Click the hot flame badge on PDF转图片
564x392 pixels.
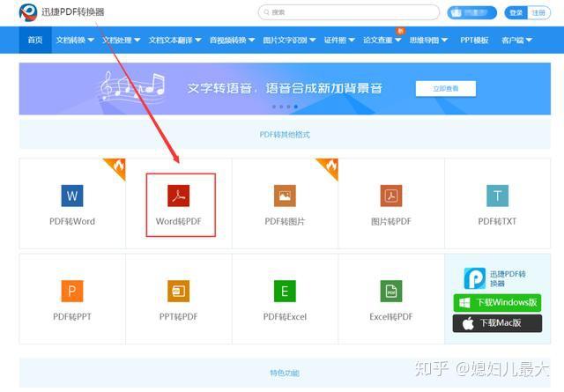[330, 166]
